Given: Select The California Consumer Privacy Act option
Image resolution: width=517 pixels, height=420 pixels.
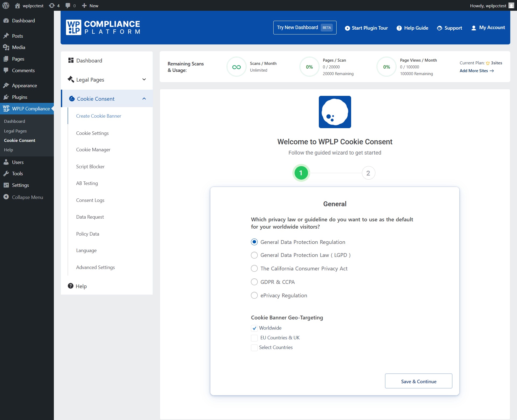Looking at the screenshot, I should click(x=254, y=268).
